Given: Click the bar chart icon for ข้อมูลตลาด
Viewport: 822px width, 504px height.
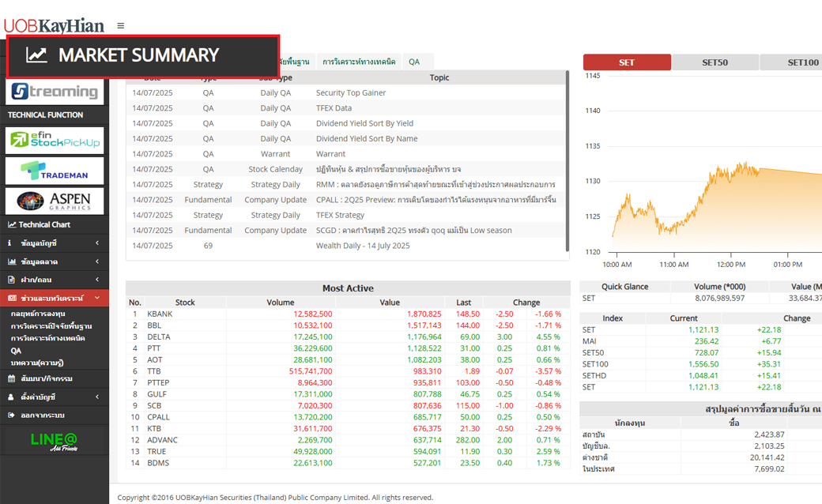Looking at the screenshot, I should (12, 261).
